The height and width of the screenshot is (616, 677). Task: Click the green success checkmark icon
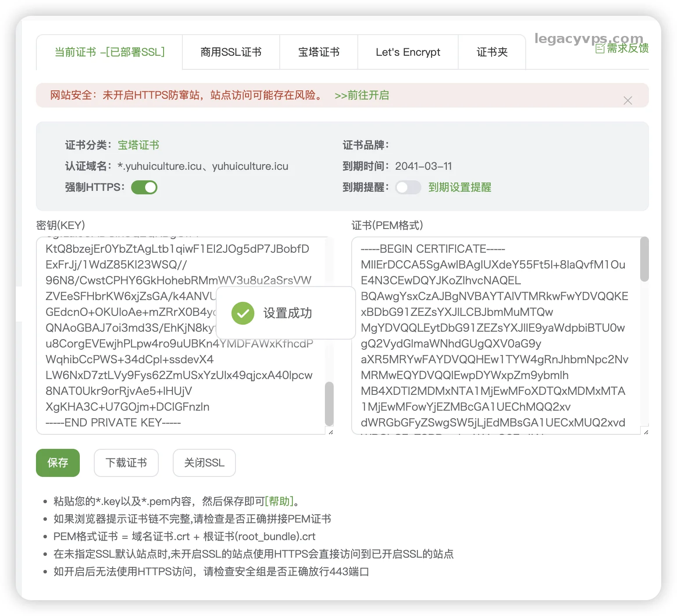click(x=243, y=313)
